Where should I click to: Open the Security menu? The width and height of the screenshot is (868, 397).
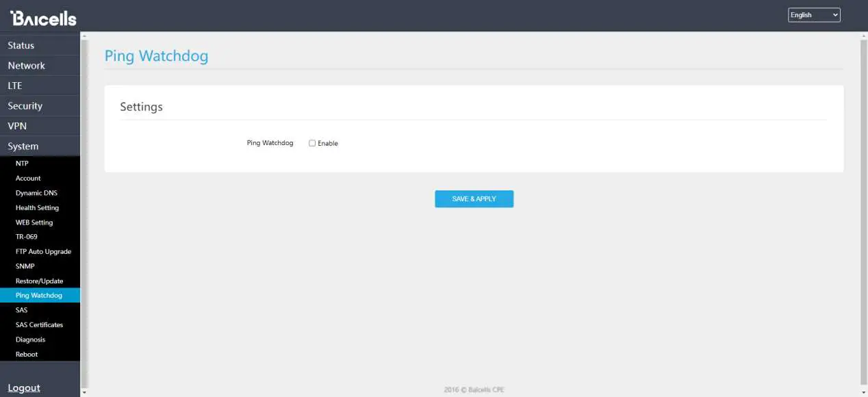pyautogui.click(x=40, y=106)
